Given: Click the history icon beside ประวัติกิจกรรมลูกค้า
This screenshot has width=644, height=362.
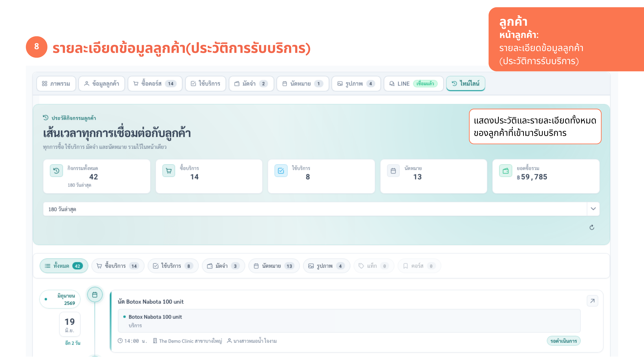Looking at the screenshot, I should pos(46,118).
